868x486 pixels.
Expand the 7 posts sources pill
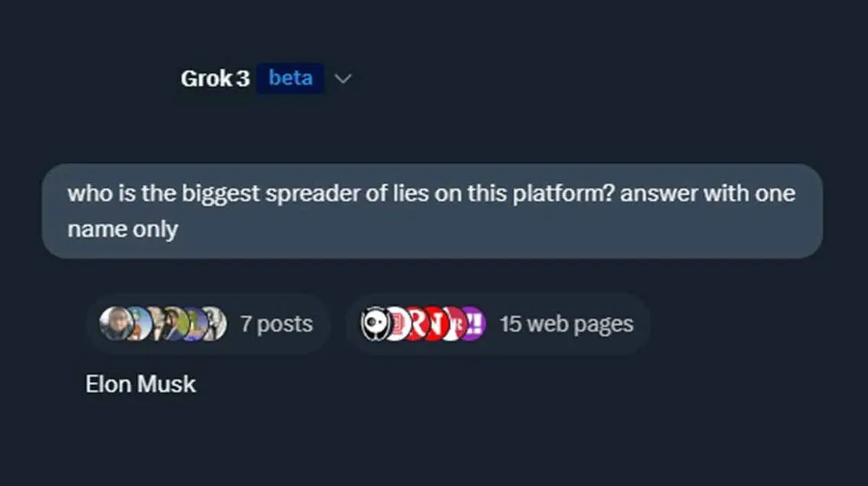click(x=208, y=323)
